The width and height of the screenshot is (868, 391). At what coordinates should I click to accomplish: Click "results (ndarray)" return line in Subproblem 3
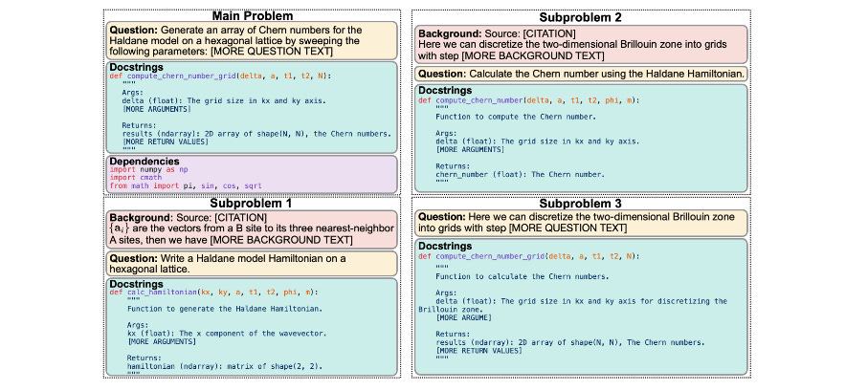[569, 342]
